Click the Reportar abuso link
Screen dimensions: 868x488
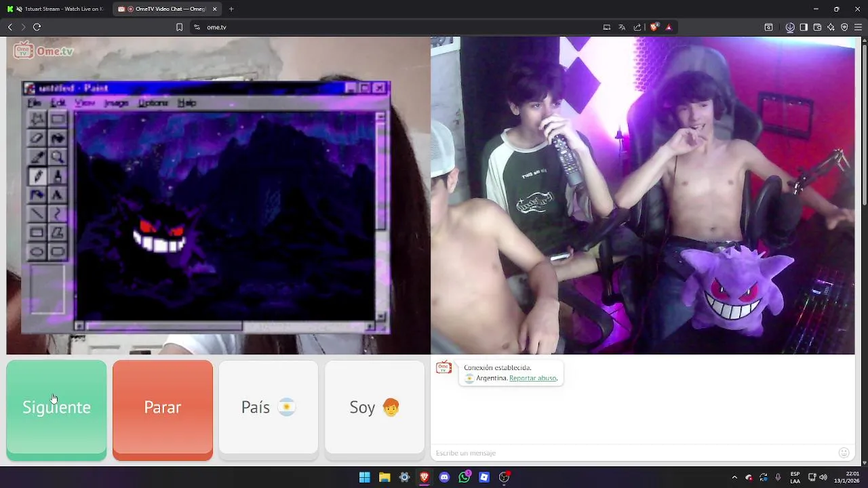point(533,378)
